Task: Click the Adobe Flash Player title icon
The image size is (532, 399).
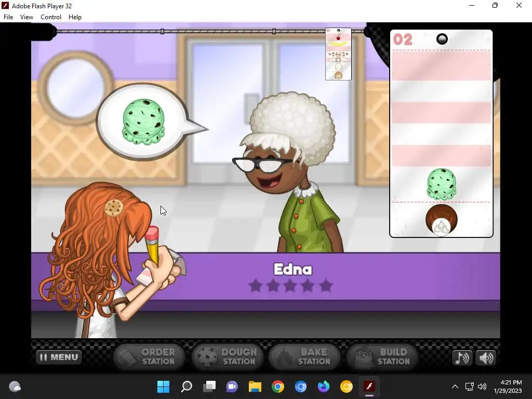Action: point(5,6)
